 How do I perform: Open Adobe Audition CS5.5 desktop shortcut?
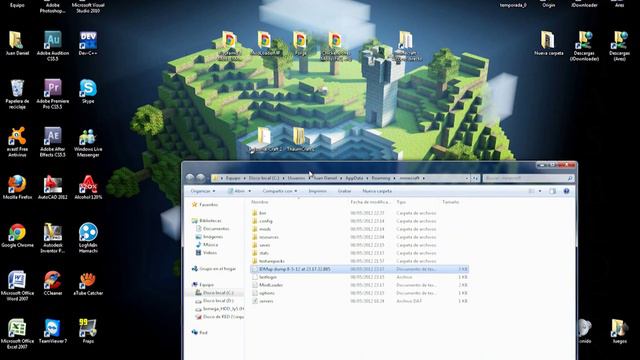click(x=53, y=46)
